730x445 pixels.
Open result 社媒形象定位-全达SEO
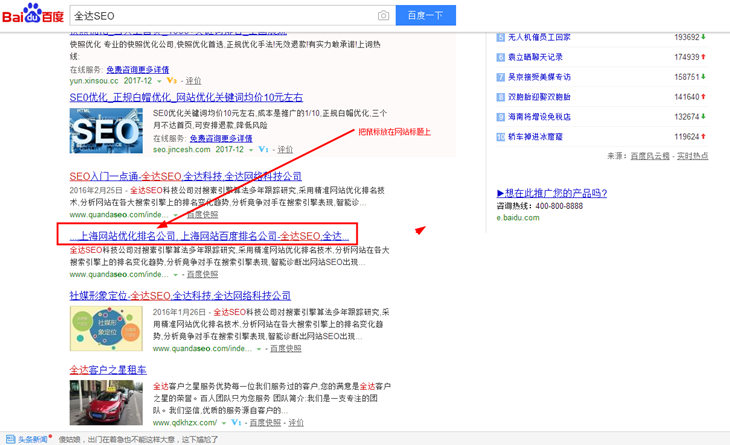180,296
